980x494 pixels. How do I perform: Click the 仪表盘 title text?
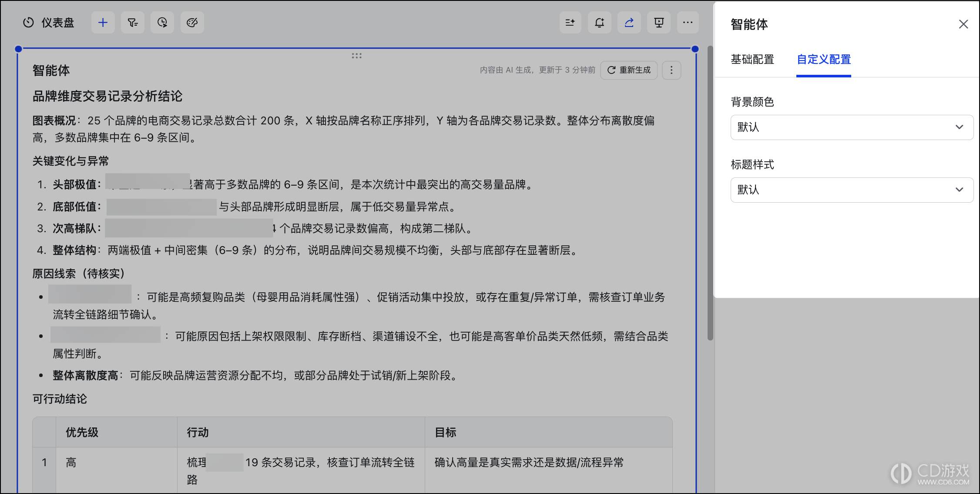tap(58, 23)
